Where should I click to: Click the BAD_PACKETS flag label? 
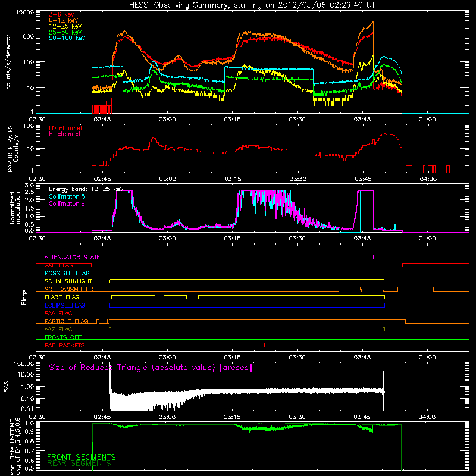coord(65,345)
